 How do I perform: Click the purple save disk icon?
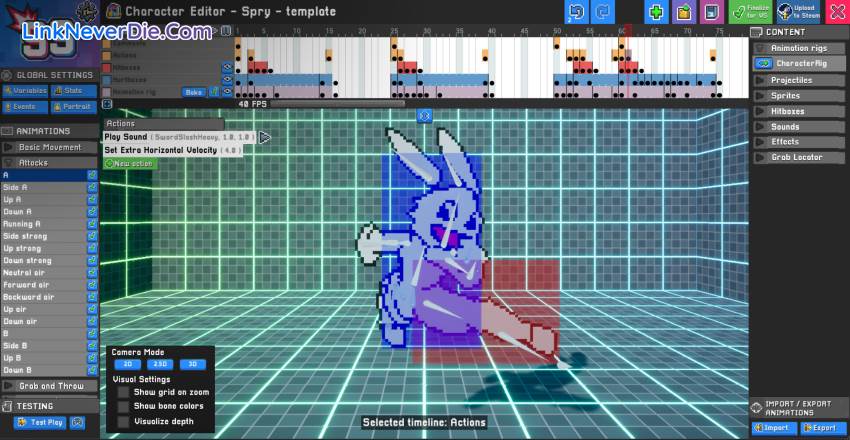tap(711, 12)
